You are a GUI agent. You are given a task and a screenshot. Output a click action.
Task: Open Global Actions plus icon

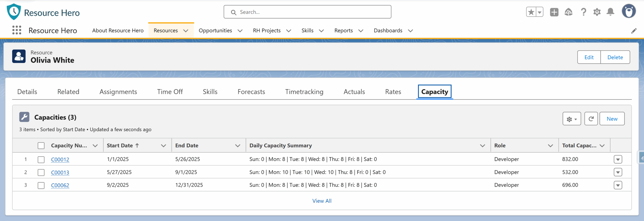pos(554,12)
